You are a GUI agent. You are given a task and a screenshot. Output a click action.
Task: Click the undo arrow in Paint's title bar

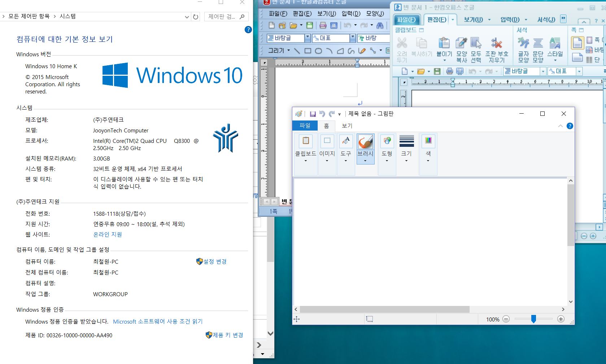[x=322, y=114]
